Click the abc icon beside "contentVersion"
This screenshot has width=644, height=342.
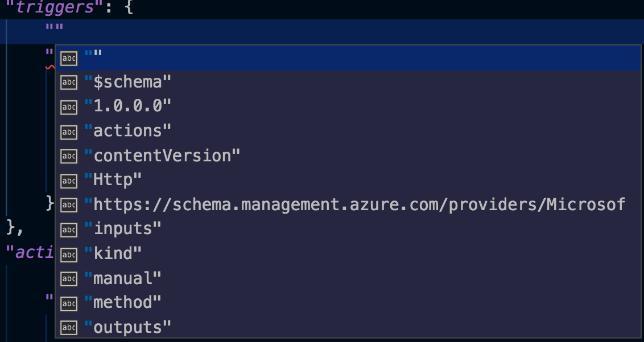(68, 156)
